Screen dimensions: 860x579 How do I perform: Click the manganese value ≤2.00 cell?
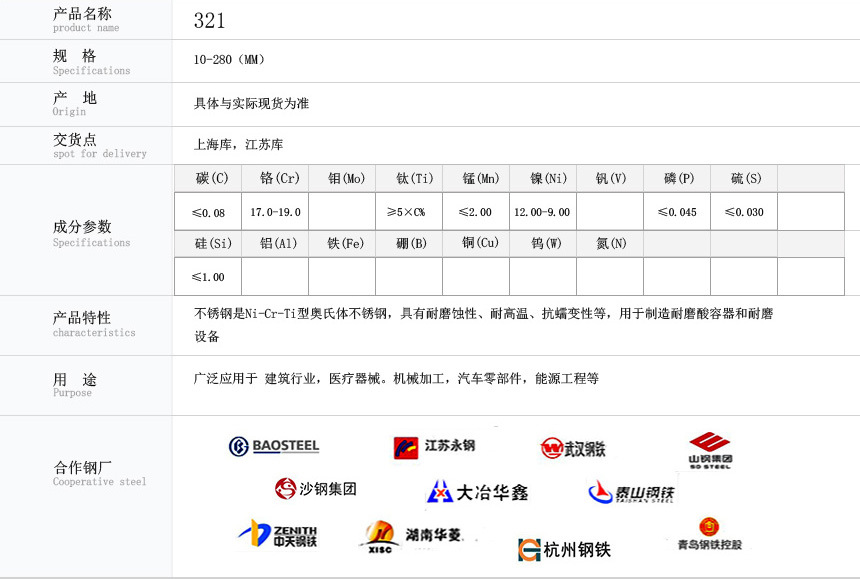pos(476,212)
